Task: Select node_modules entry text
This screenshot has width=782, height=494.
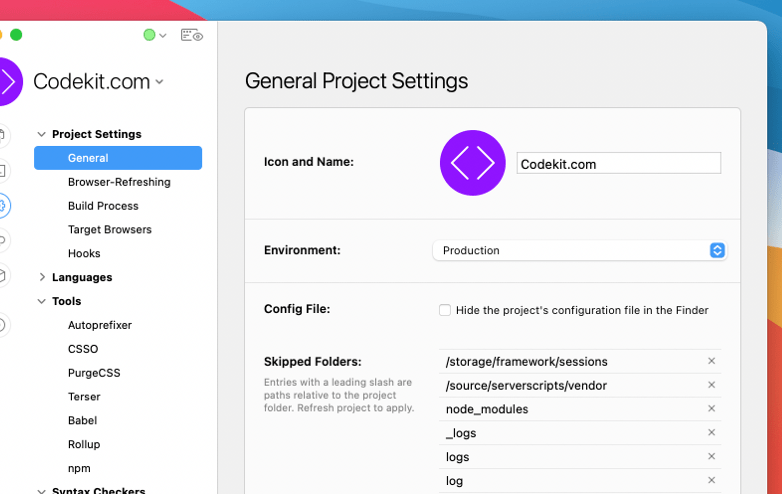Action: [x=487, y=409]
